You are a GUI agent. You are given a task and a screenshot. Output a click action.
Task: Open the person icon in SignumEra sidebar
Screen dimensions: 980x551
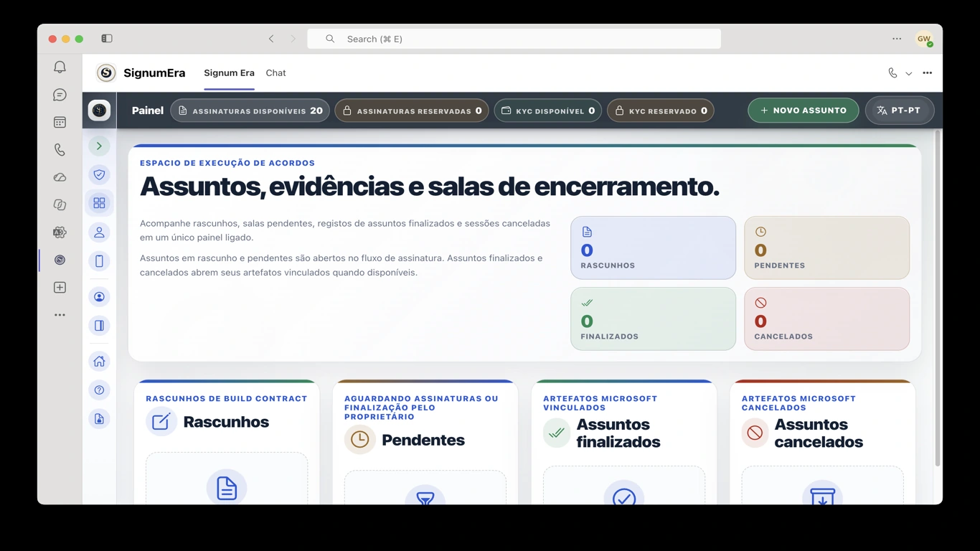(99, 232)
